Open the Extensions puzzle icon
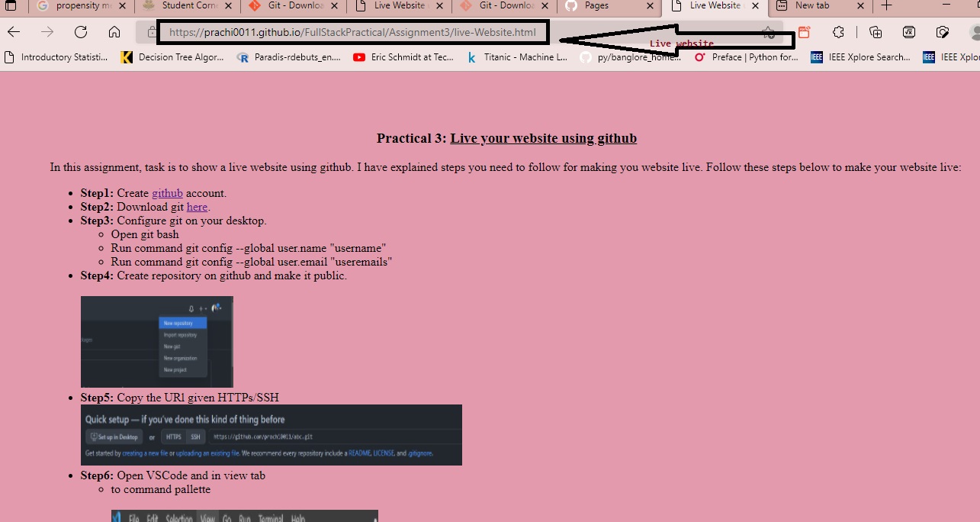This screenshot has width=980, height=522. 838,33
